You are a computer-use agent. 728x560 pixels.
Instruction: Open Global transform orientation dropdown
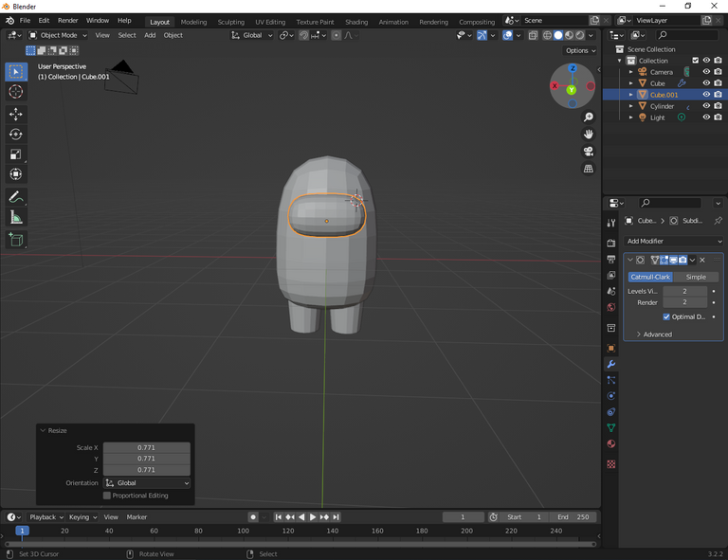(251, 35)
